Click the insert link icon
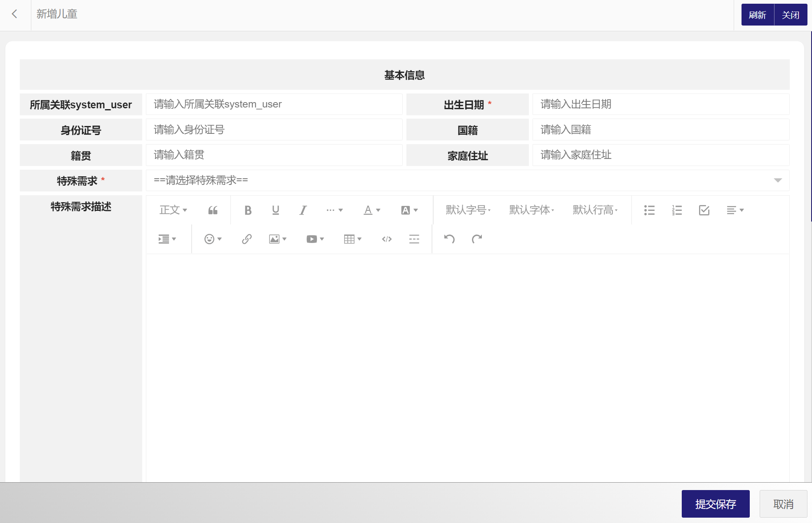This screenshot has width=812, height=523. pos(246,239)
